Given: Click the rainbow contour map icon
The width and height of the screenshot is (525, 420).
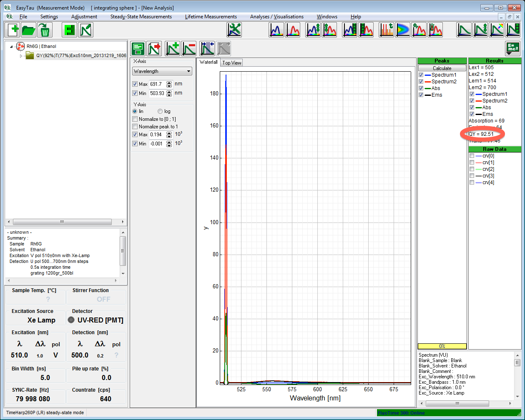Looking at the screenshot, I should tap(403, 30).
